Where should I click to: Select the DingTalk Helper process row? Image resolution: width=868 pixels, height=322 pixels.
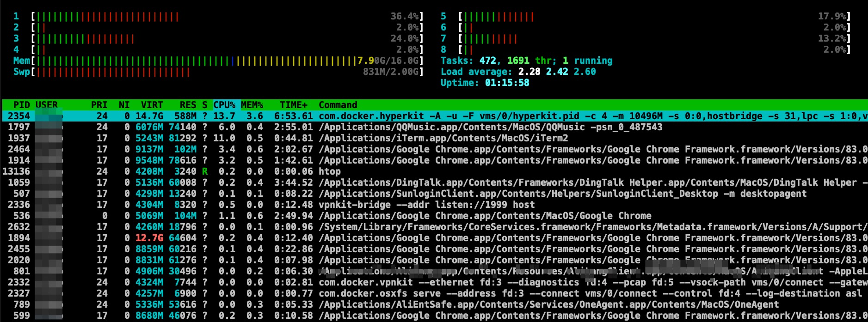click(435, 182)
